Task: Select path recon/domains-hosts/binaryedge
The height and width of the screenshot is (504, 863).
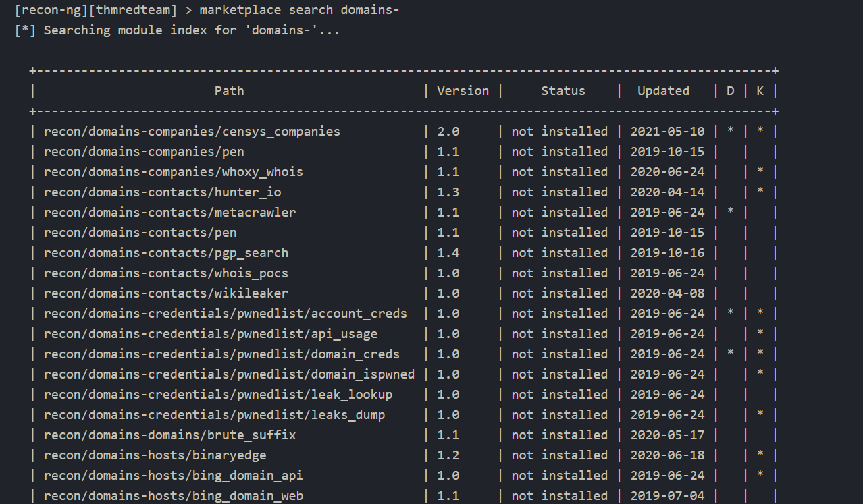Action: [x=155, y=455]
